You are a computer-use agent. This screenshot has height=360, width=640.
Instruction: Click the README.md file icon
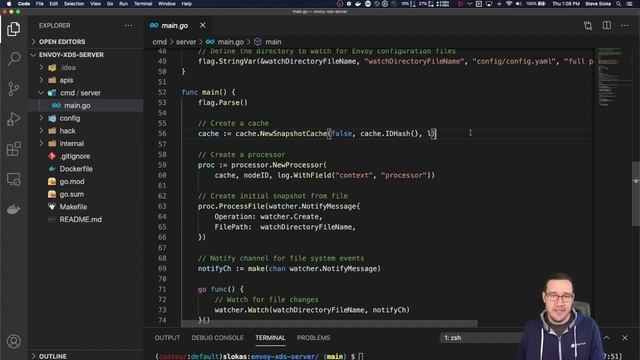(x=52, y=219)
